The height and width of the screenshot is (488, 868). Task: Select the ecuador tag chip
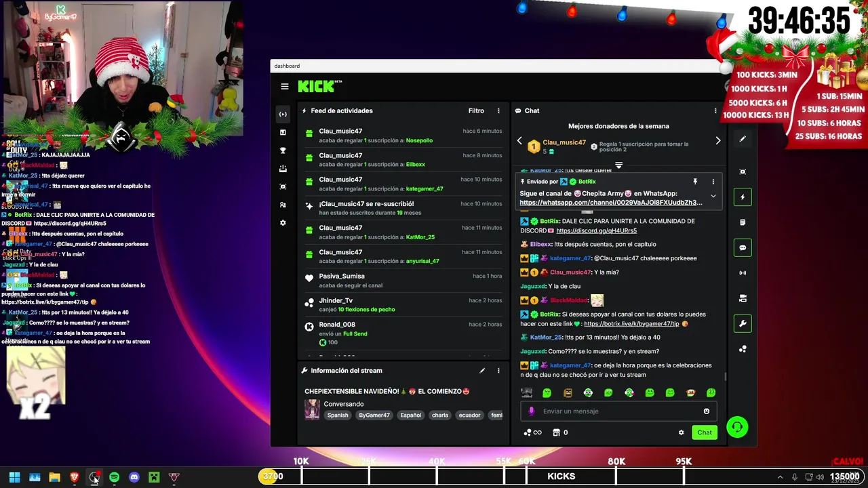coord(469,415)
